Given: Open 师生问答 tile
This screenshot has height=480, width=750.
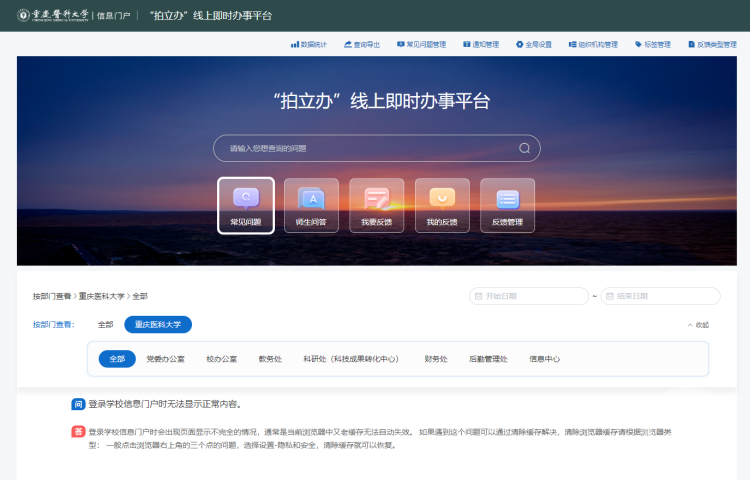Looking at the screenshot, I should (x=311, y=205).
